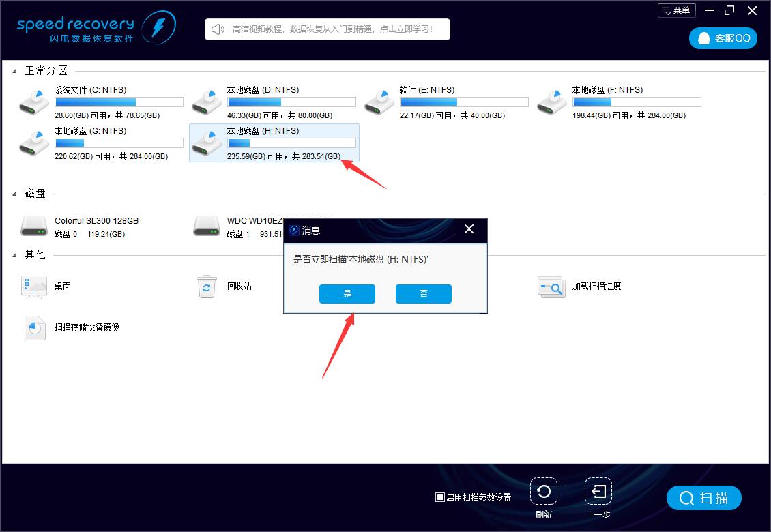The height and width of the screenshot is (532, 771).
Task: Enable scan parameter settings (启用扫描参数设置) checkbox
Action: click(x=440, y=497)
